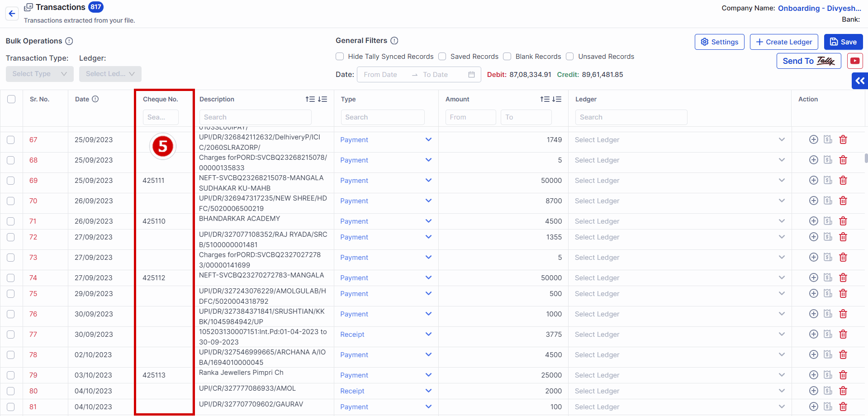Sort Description column descending

point(323,99)
